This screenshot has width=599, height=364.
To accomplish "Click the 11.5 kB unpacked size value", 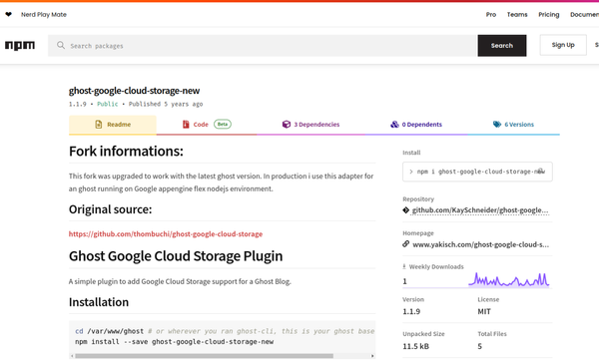I will coord(415,346).
